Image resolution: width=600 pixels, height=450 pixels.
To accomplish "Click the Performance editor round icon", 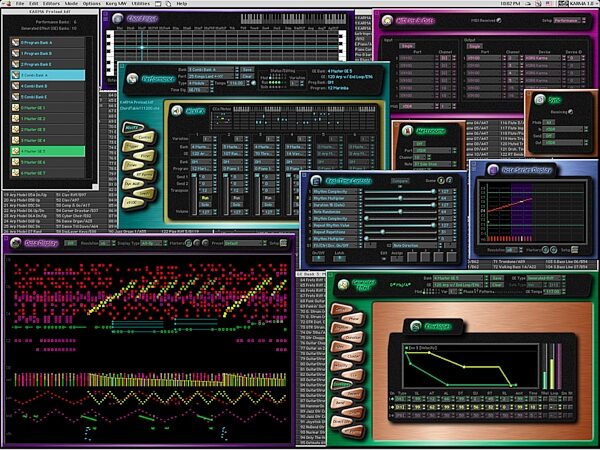I will click(132, 78).
